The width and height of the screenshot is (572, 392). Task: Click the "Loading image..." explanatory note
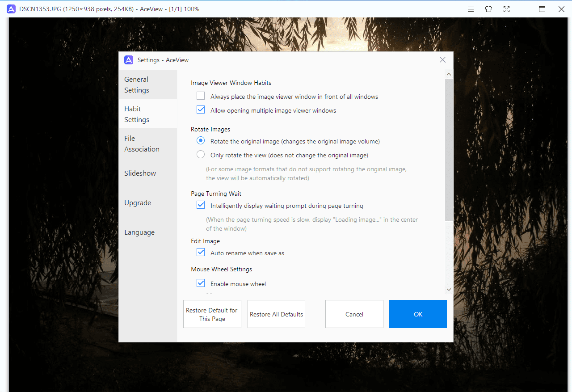[x=312, y=224]
